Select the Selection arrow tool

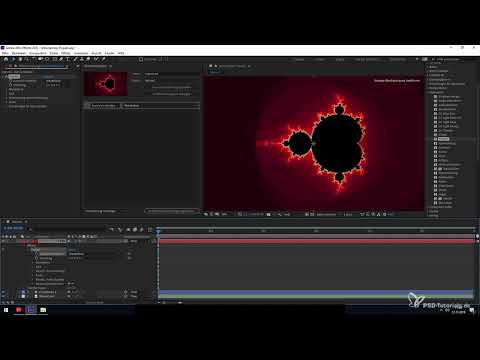(13, 59)
